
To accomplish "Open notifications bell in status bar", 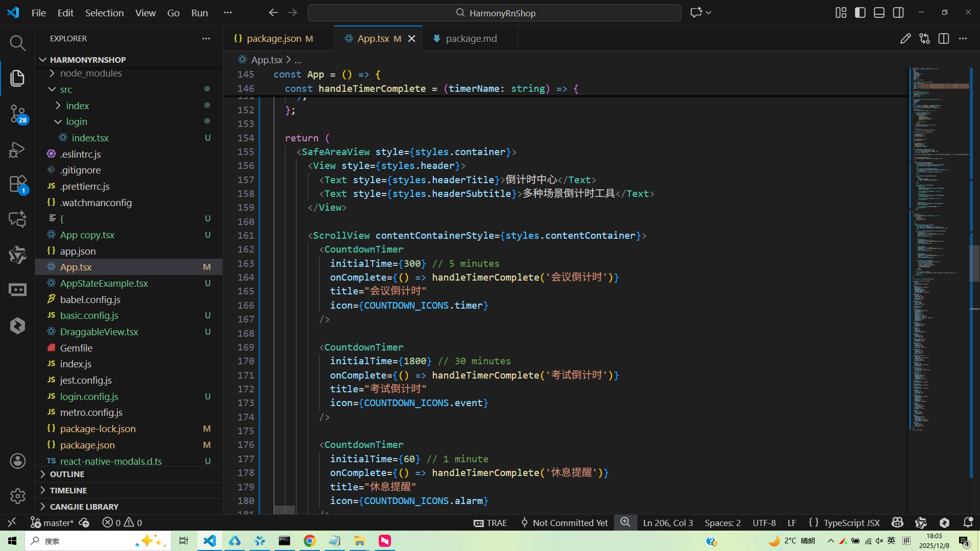I will [x=968, y=522].
